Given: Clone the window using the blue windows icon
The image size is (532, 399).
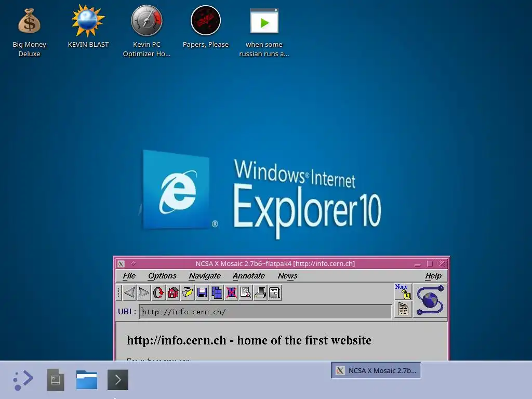Looking at the screenshot, I should point(217,292).
